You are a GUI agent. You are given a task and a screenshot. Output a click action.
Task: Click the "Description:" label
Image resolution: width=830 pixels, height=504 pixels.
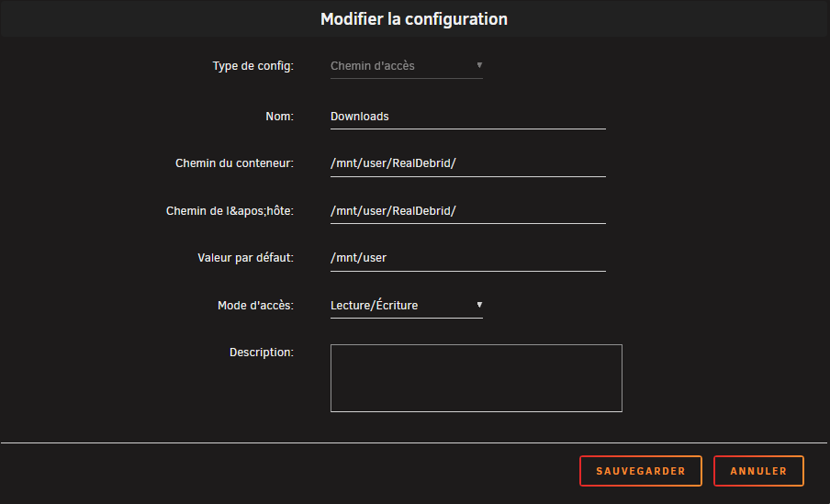pyautogui.click(x=262, y=353)
